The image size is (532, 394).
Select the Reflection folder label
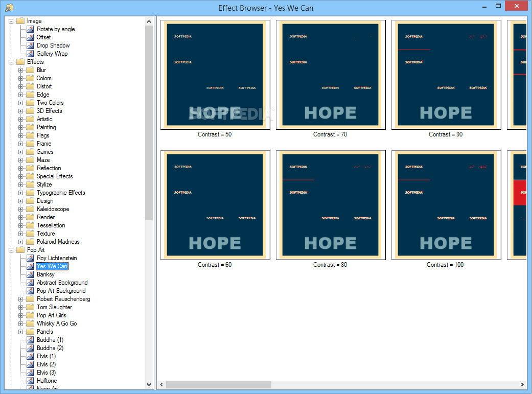[49, 168]
